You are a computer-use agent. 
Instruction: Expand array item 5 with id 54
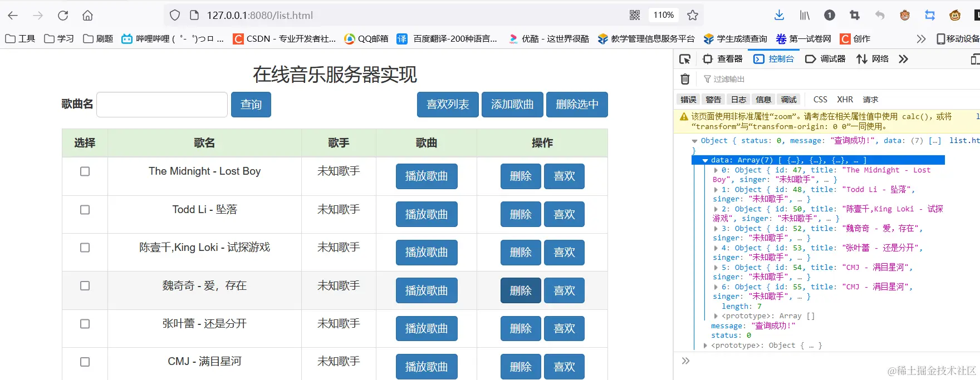point(716,268)
